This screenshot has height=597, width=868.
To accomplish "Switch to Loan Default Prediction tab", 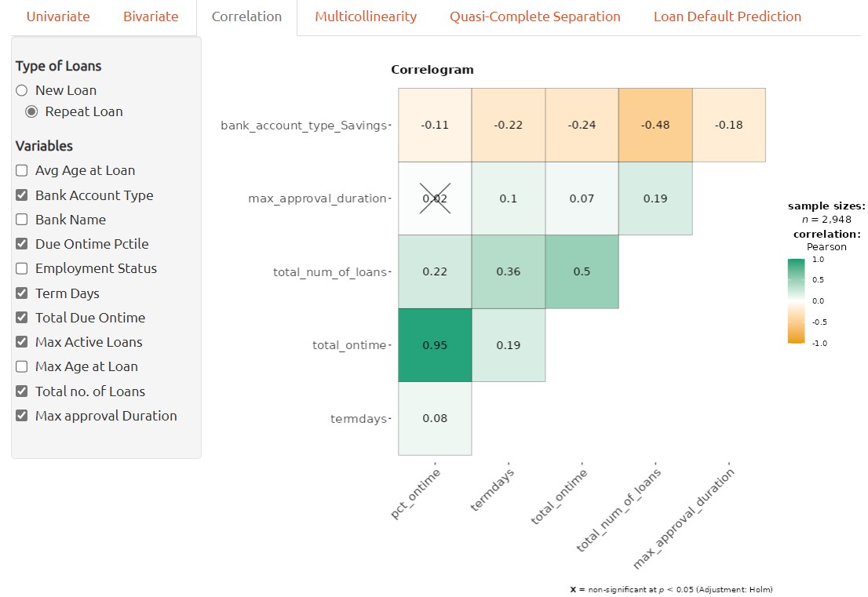I will (x=727, y=16).
